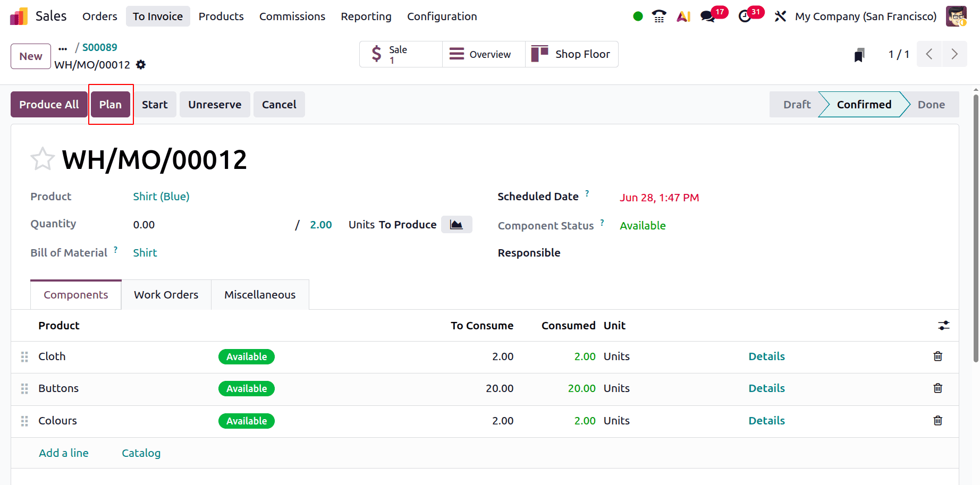Delete the Cloth component row
The width and height of the screenshot is (980, 485).
point(938,356)
